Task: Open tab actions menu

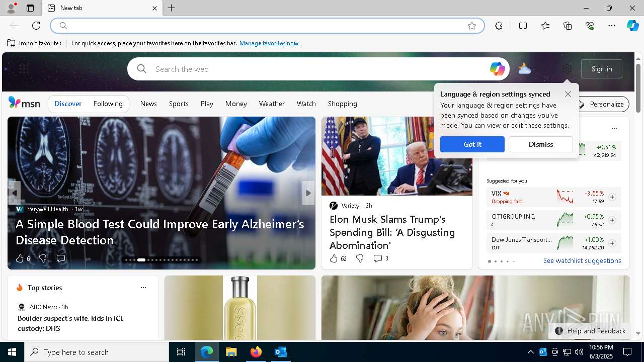Action: [30, 8]
